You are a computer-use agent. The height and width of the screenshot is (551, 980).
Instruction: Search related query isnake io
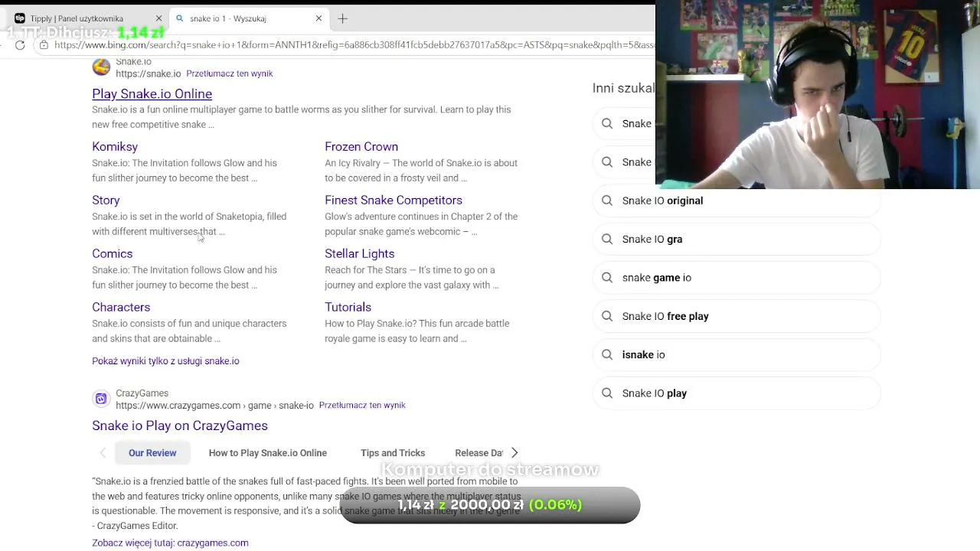pyautogui.click(x=736, y=354)
